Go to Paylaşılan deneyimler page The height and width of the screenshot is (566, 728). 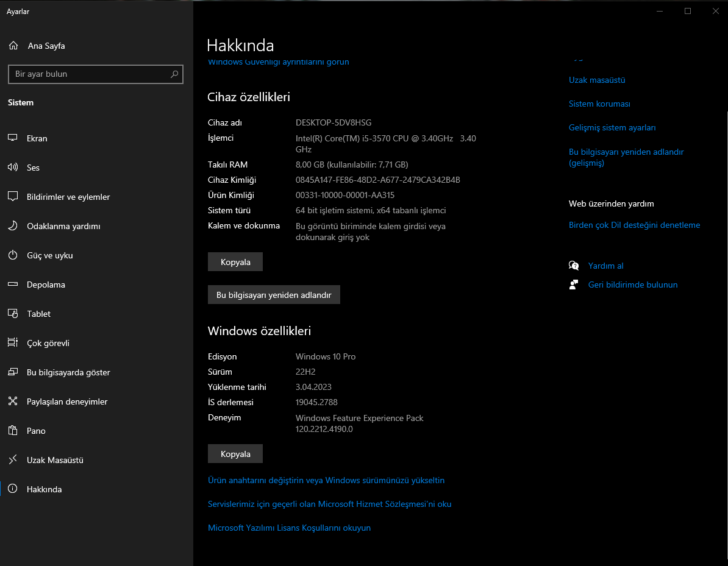pos(67,402)
